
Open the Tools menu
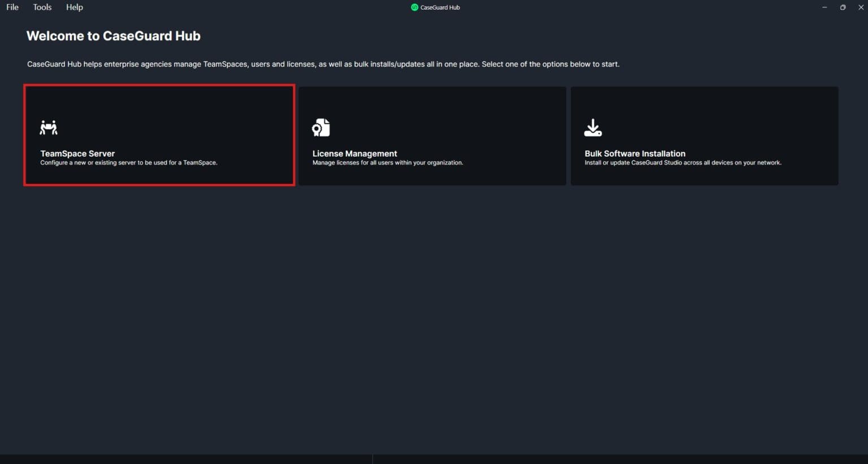(x=42, y=7)
